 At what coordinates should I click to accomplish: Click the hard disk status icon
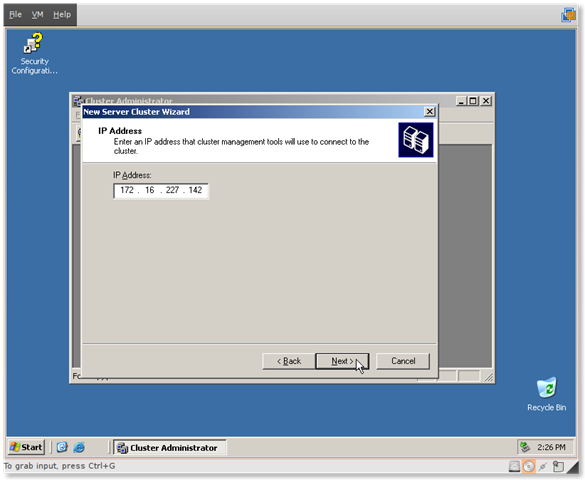coord(514,466)
